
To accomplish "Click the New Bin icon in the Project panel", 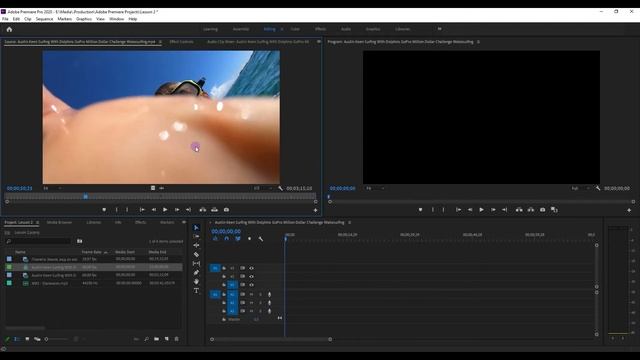I will [x=156, y=339].
